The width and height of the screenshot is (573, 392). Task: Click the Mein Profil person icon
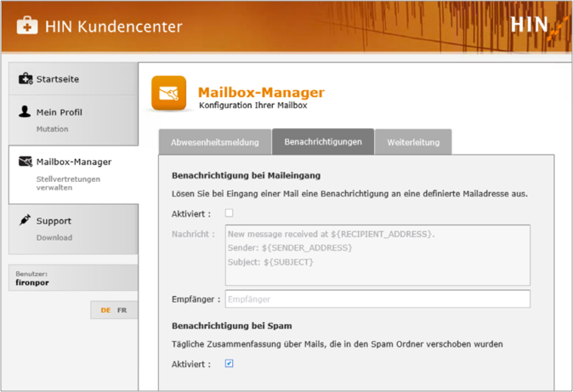(25, 111)
